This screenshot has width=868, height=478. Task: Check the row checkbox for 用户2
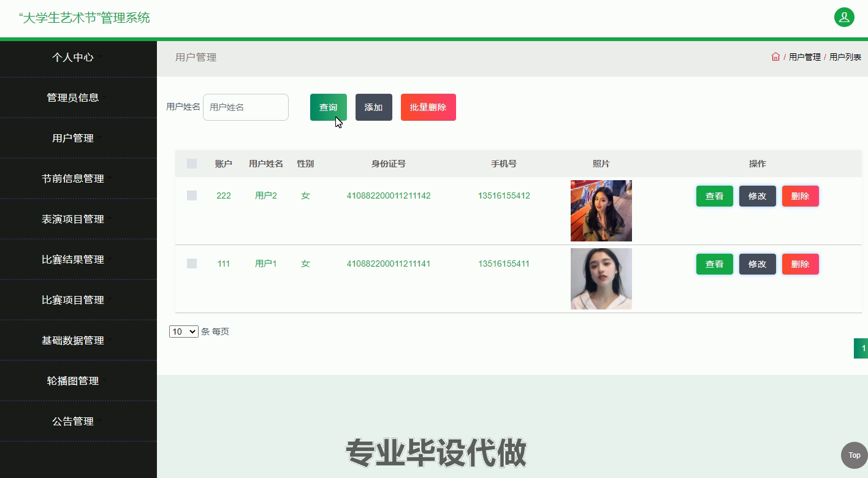[192, 195]
